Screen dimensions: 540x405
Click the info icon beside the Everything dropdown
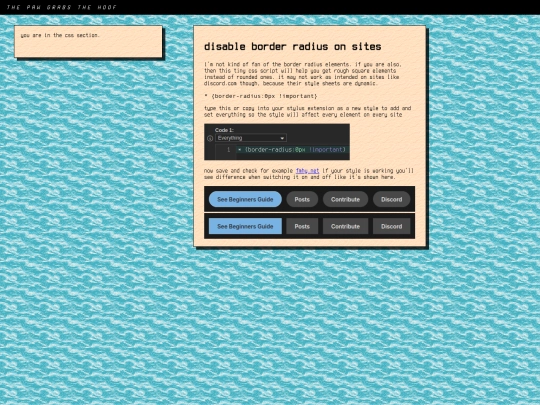click(x=210, y=138)
